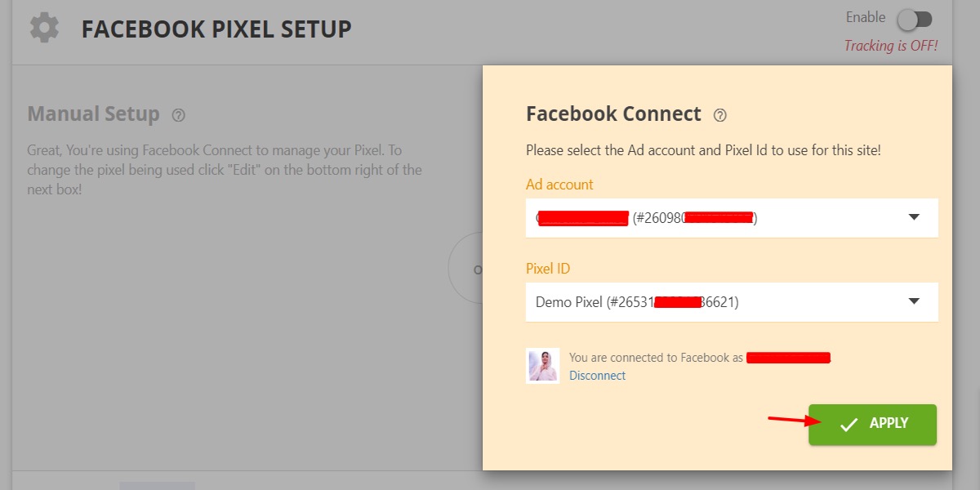Click the partially hidden circle behind the dialog
Viewport: 980px width, 490px height.
click(x=465, y=268)
